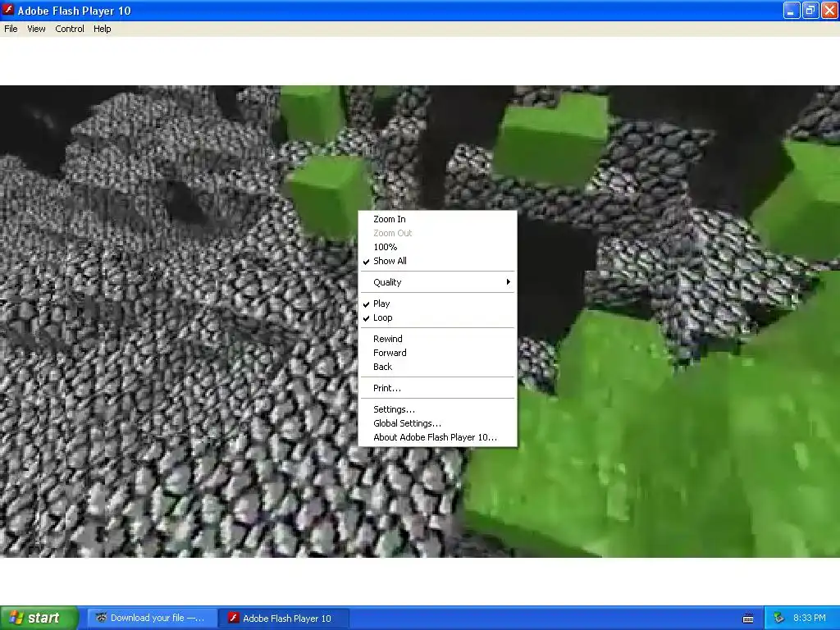Open the File menu
This screenshot has height=630, width=840.
(11, 29)
